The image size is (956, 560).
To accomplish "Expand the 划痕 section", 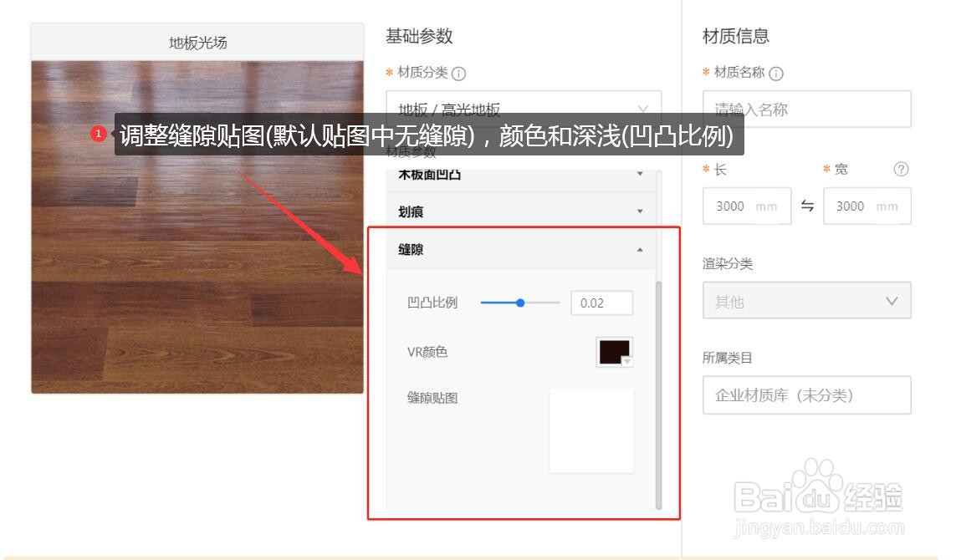I will coord(521,211).
